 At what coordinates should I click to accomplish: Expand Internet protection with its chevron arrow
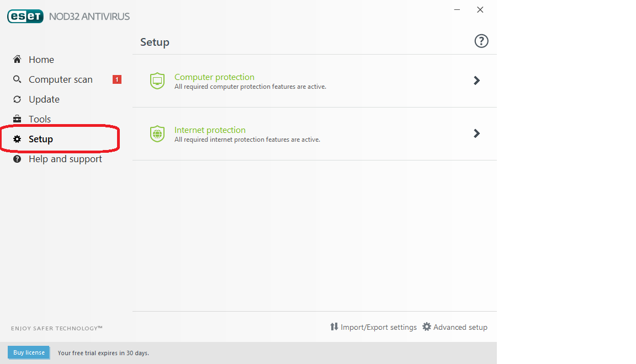coord(477,133)
